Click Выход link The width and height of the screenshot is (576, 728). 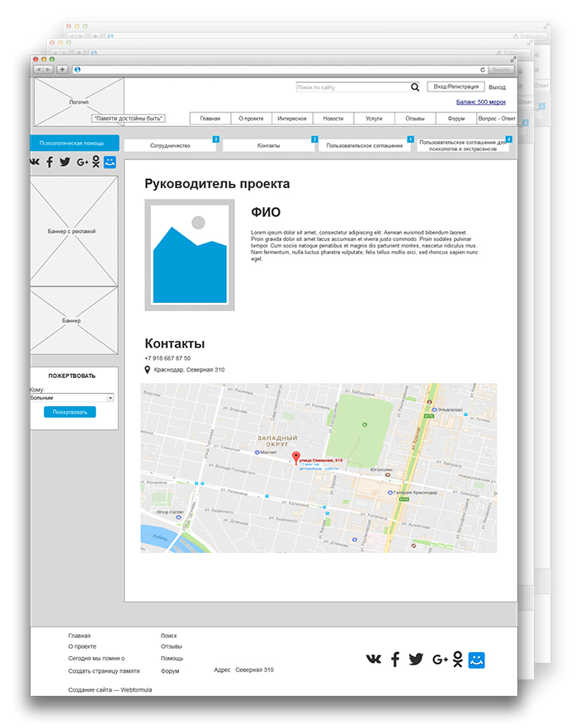497,87
